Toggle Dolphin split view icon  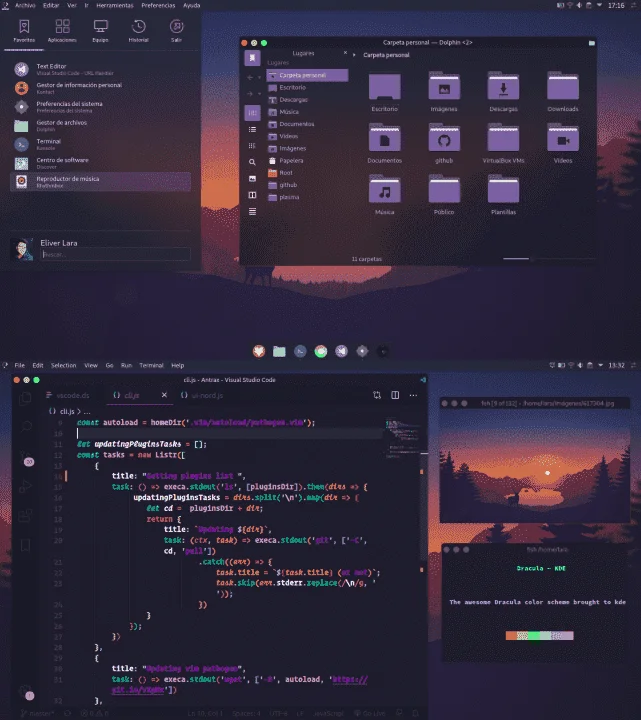coord(253,195)
